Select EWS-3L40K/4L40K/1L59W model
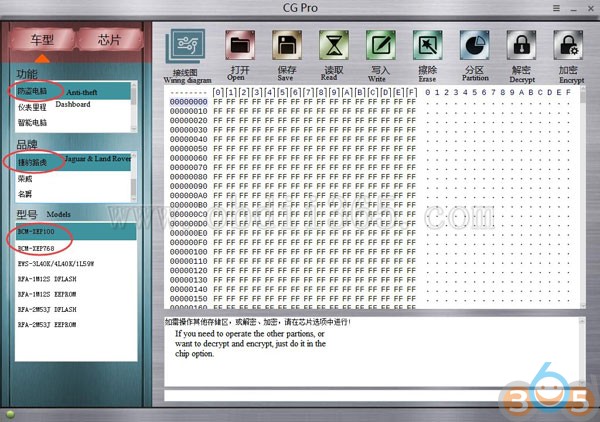The image size is (600, 422). [76, 264]
